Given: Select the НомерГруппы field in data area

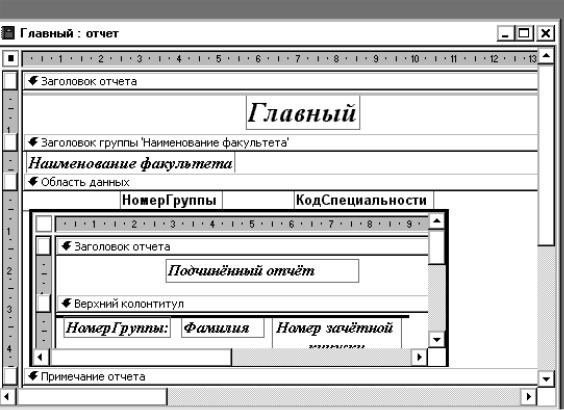Looking at the screenshot, I should point(171,200).
